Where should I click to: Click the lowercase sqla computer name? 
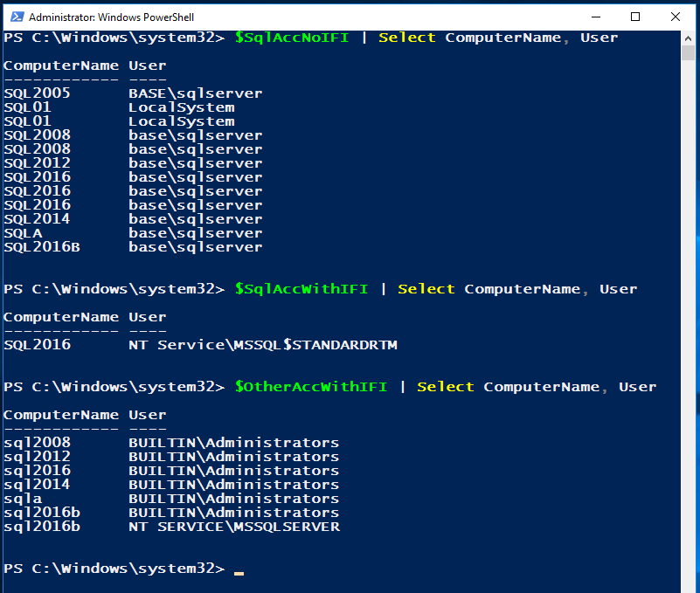tap(23, 499)
